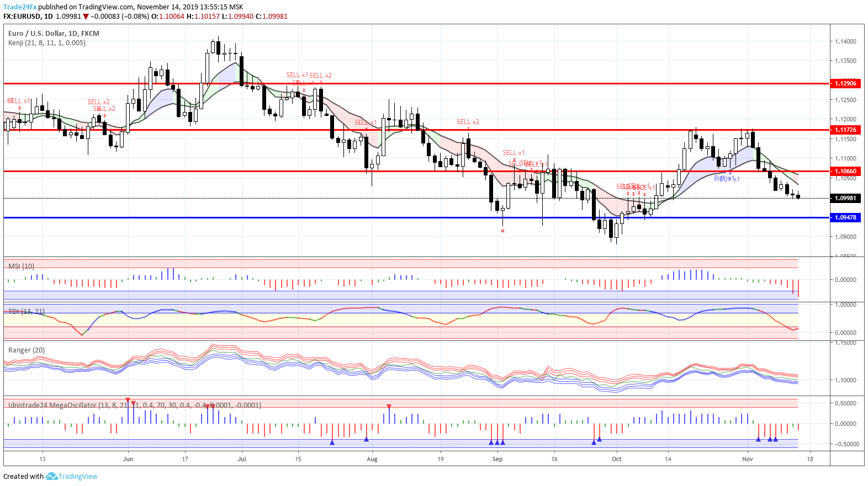Click the 1.13500 price axis label
This screenshot has width=868, height=486.
(845, 61)
